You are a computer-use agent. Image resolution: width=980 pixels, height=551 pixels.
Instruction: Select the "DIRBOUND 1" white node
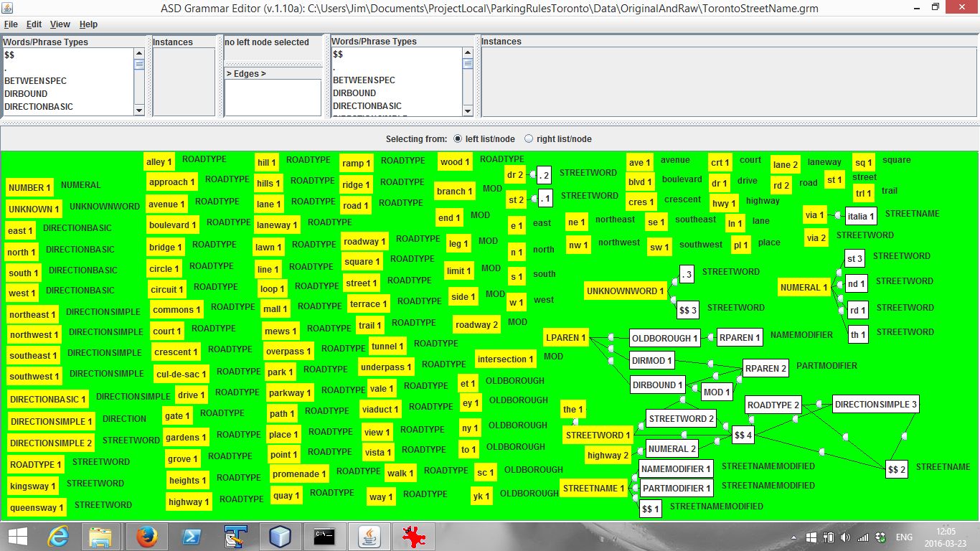tap(657, 385)
